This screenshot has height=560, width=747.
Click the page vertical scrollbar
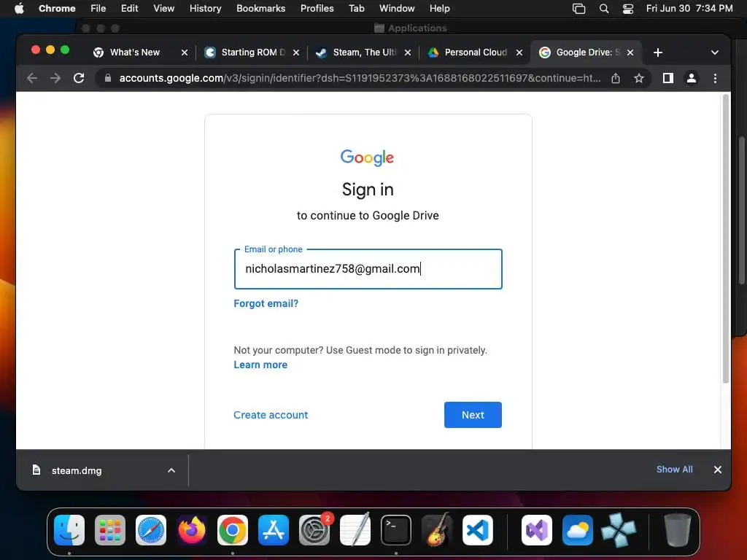click(x=726, y=238)
